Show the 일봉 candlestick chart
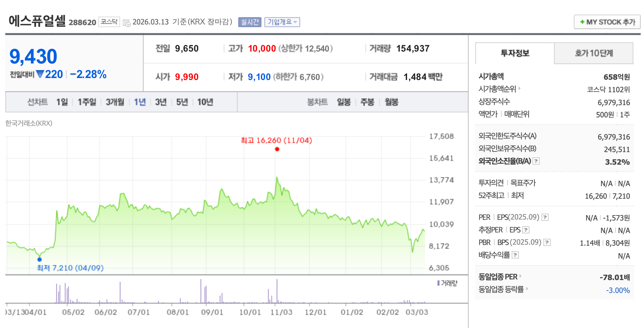 [x=344, y=102]
